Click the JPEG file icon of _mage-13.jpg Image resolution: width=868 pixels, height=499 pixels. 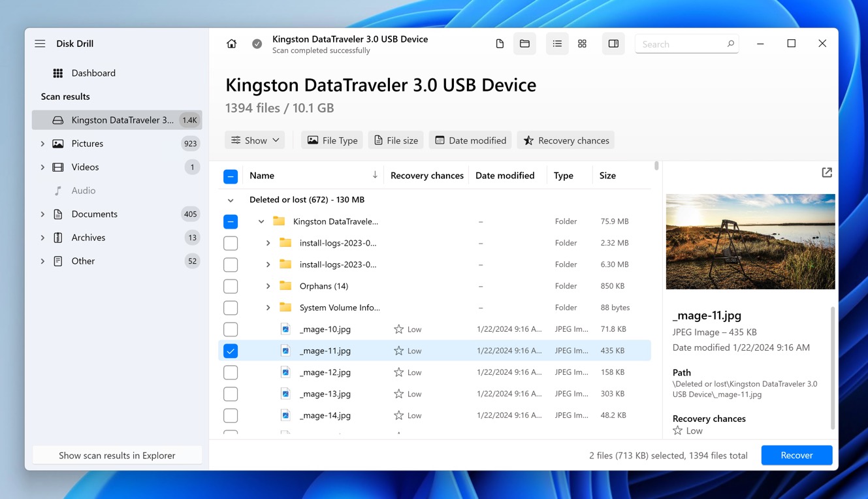pyautogui.click(x=285, y=394)
